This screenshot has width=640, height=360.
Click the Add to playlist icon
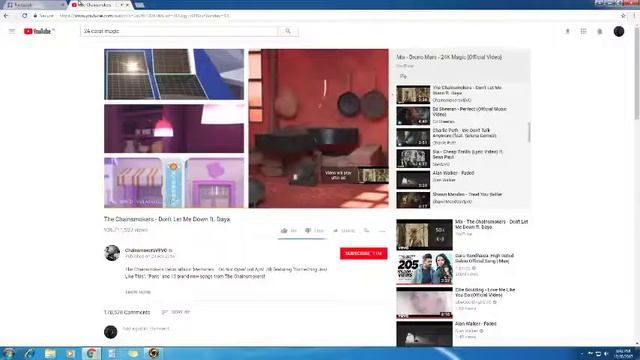(367, 231)
